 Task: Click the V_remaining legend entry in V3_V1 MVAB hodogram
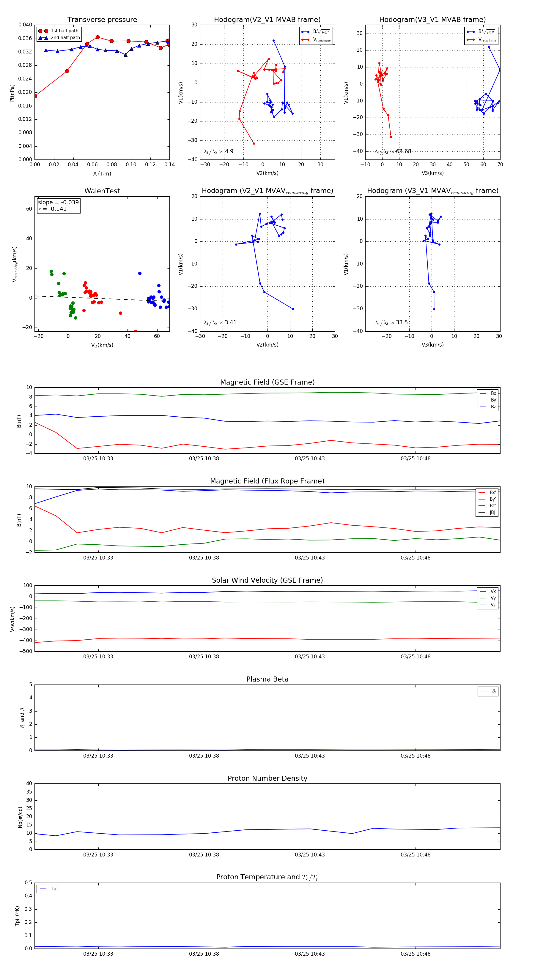click(481, 39)
